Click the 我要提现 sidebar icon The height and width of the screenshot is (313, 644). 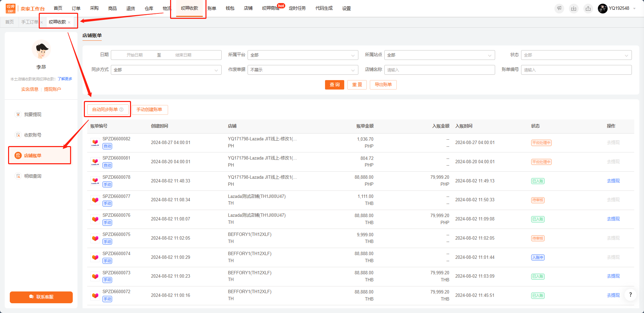tap(18, 114)
